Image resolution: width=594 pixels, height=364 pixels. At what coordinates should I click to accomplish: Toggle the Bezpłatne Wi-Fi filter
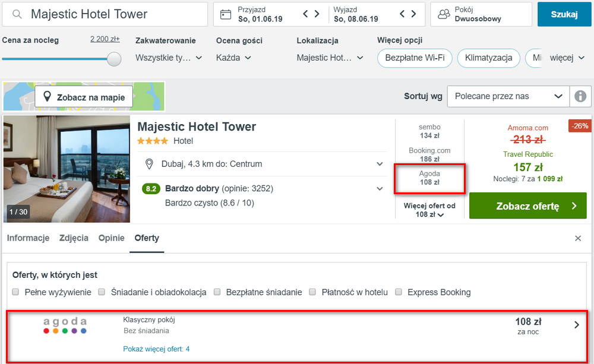(x=415, y=58)
